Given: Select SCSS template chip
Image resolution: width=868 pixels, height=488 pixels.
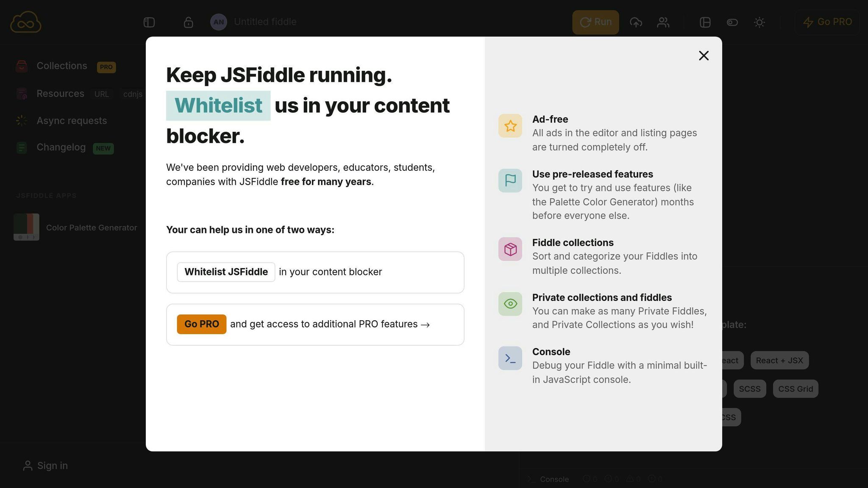Looking at the screenshot, I should point(750,389).
